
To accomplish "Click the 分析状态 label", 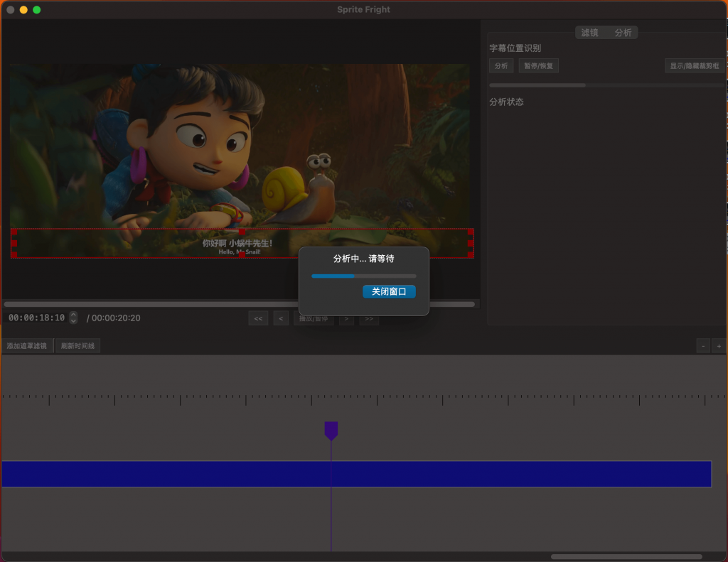I will 506,102.
